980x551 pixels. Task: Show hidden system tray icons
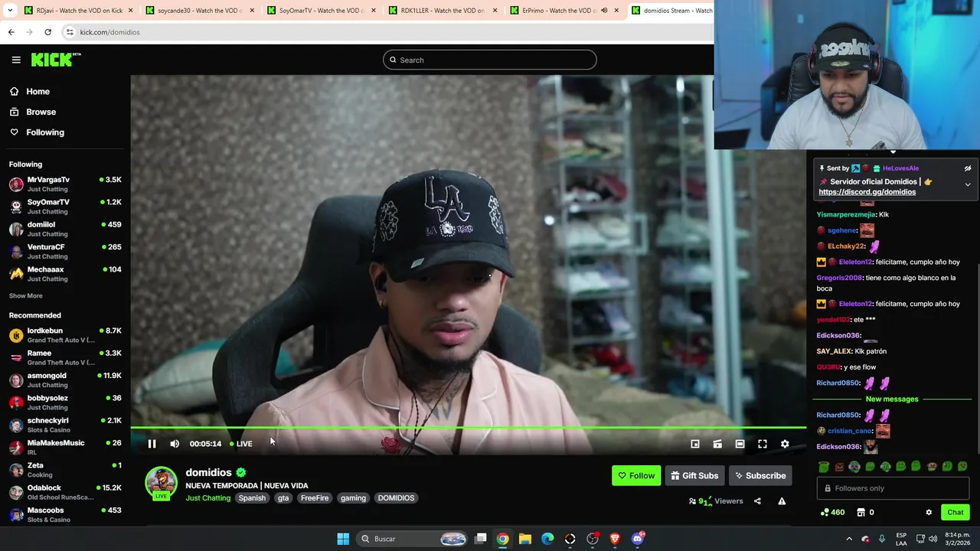click(x=848, y=539)
